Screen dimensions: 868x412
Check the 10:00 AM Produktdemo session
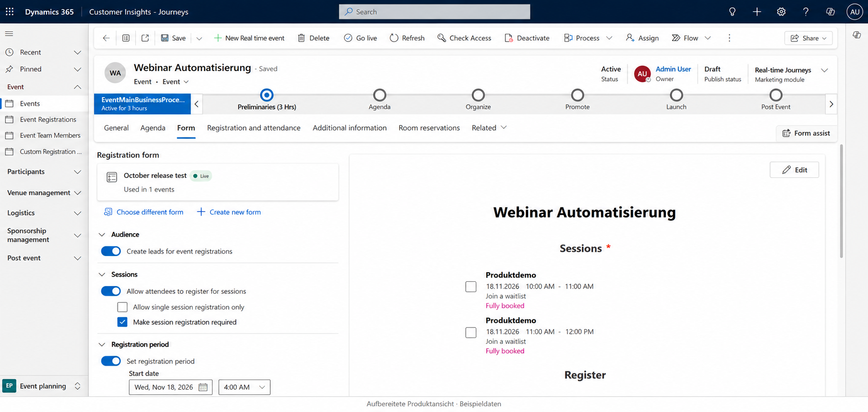(471, 287)
